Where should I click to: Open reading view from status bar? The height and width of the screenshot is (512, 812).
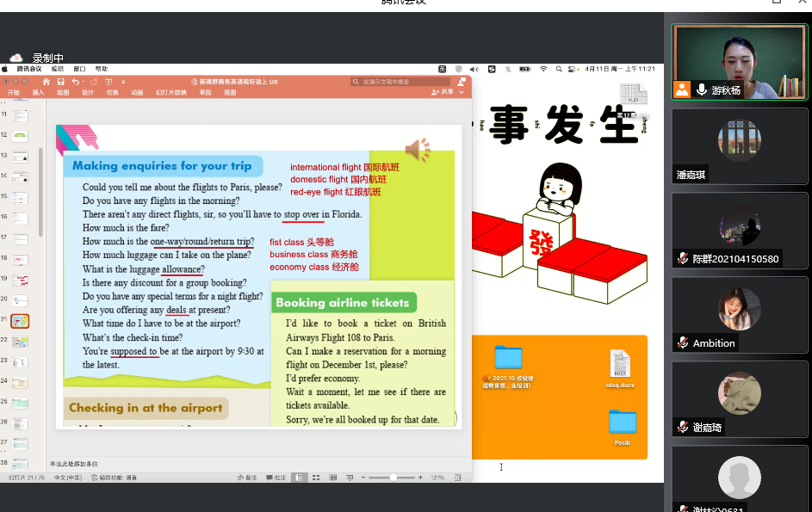332,477
